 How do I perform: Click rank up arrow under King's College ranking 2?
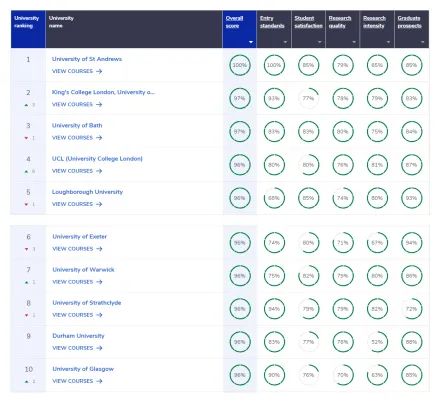pyautogui.click(x=26, y=105)
